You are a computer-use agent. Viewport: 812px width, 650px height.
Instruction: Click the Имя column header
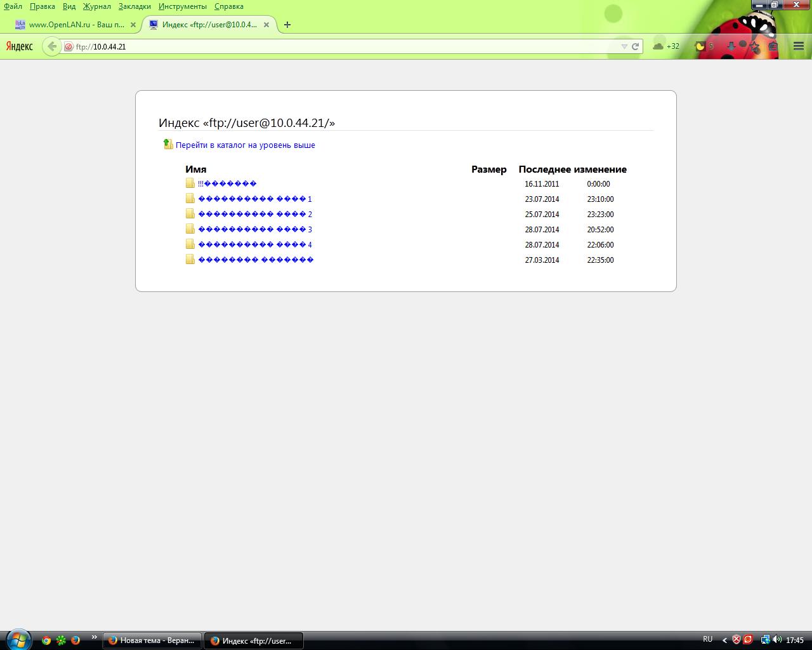196,169
